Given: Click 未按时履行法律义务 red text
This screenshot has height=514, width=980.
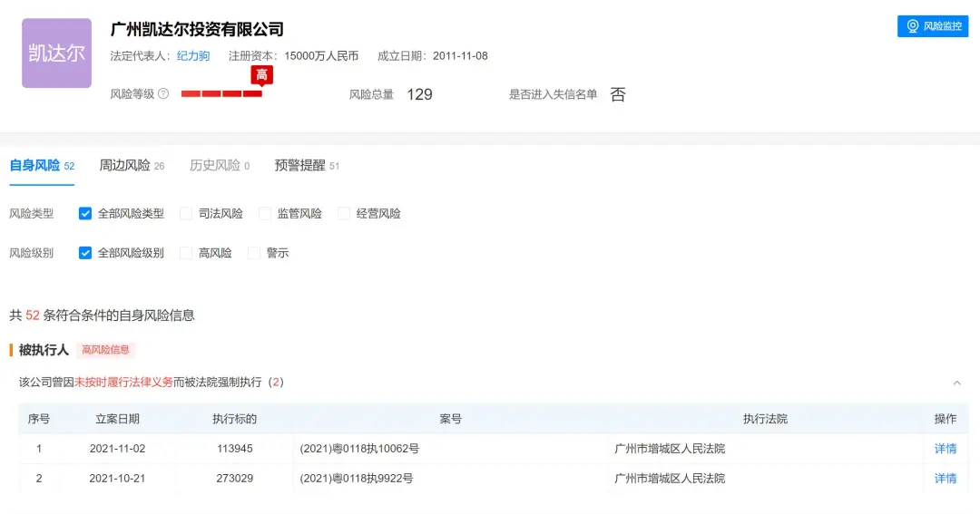Looking at the screenshot, I should tap(123, 383).
